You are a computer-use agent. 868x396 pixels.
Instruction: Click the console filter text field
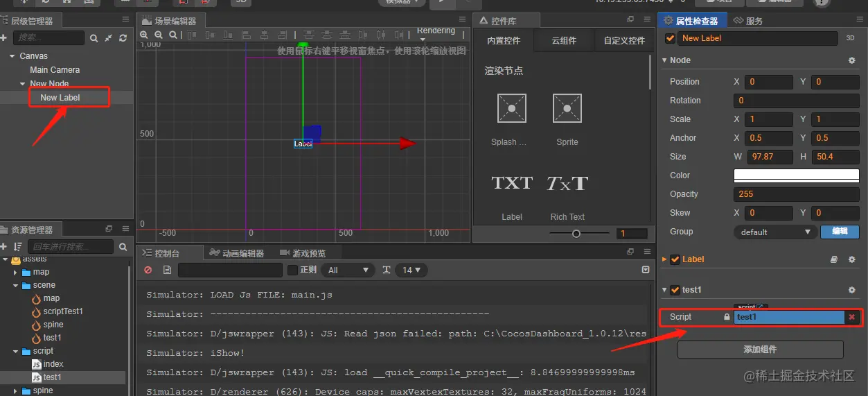click(x=230, y=270)
